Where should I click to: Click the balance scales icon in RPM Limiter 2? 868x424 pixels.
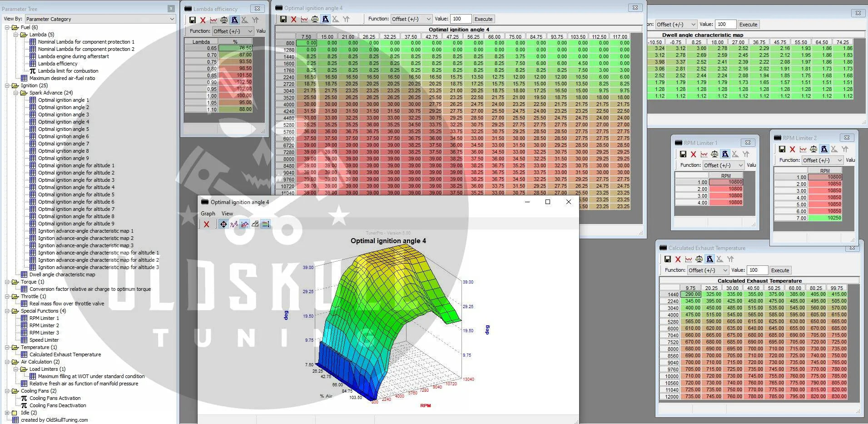pyautogui.click(x=813, y=149)
